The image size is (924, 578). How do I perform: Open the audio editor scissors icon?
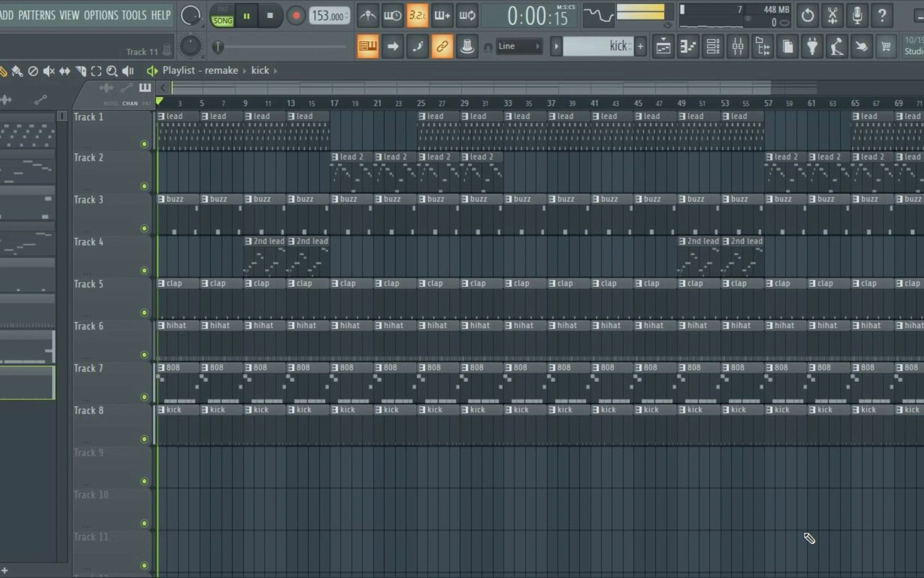(x=833, y=16)
